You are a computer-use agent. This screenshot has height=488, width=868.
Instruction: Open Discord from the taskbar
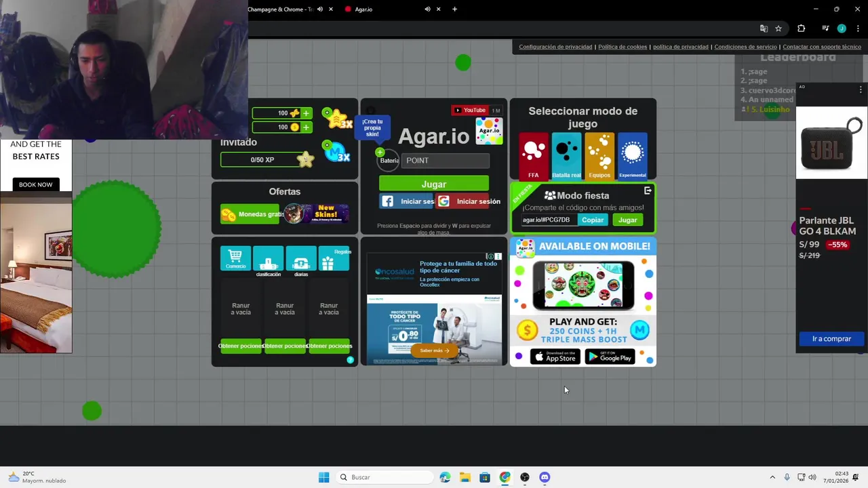[545, 477]
